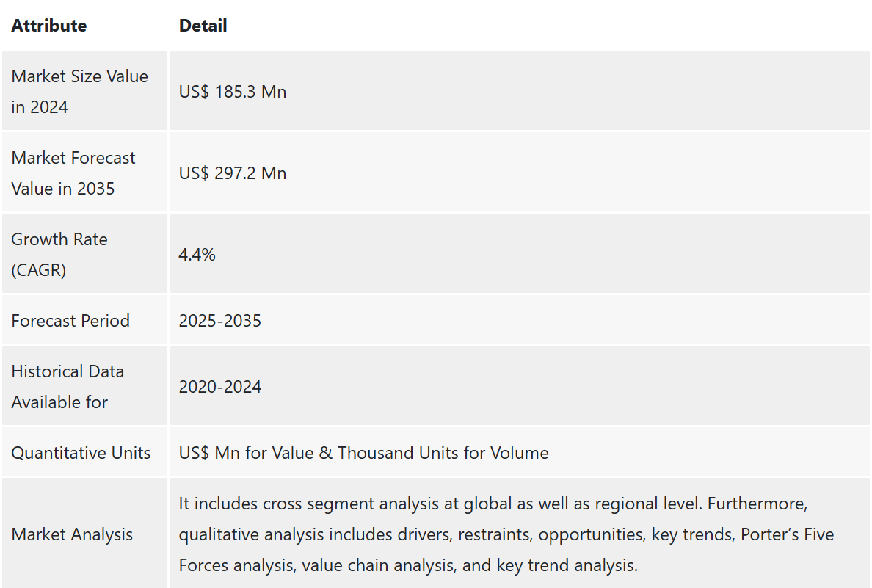Click the 4.4% growth rate value

197,255
